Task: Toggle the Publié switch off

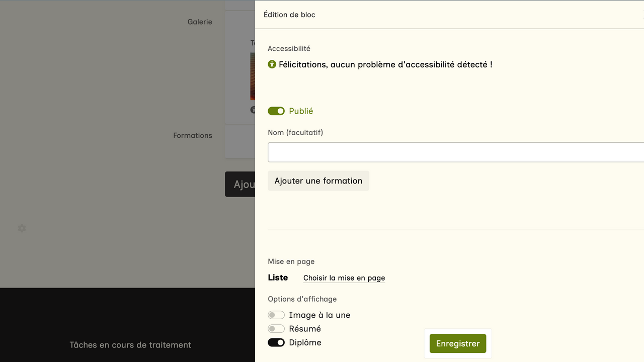Action: tap(276, 111)
